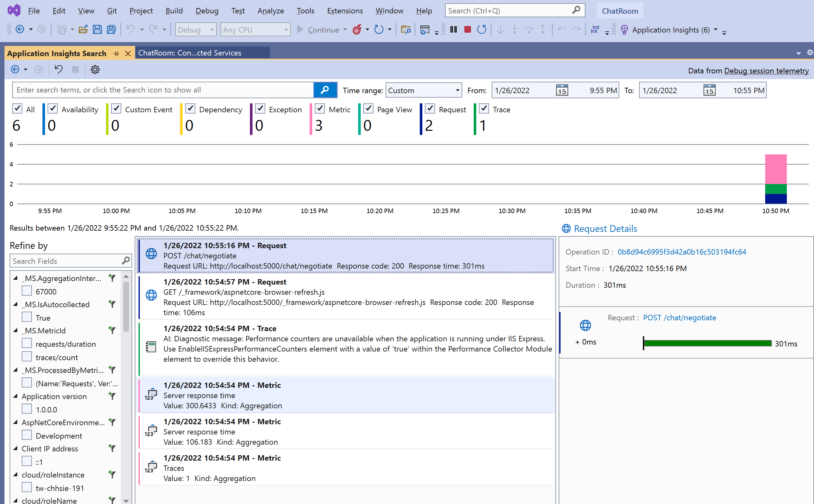Image resolution: width=814 pixels, height=504 pixels.
Task: Click the Save All icon
Action: click(x=111, y=30)
